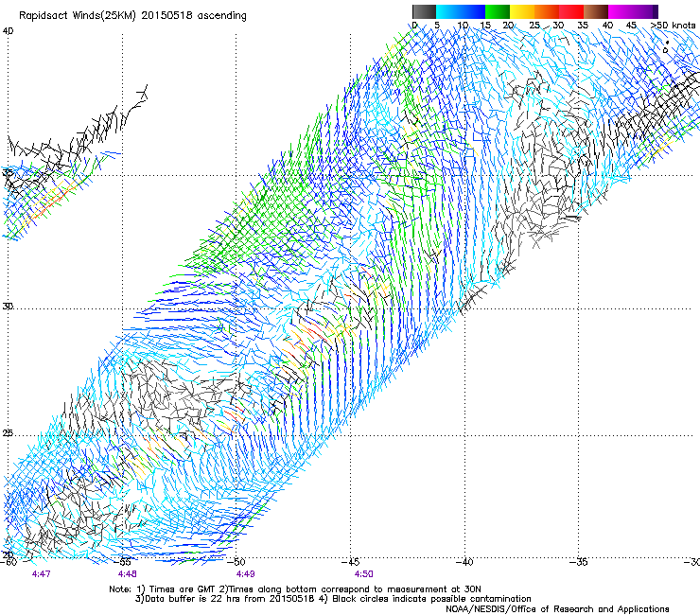This screenshot has width=700, height=615.
Task: Click the 4:49 overpass time label
Action: tap(246, 573)
